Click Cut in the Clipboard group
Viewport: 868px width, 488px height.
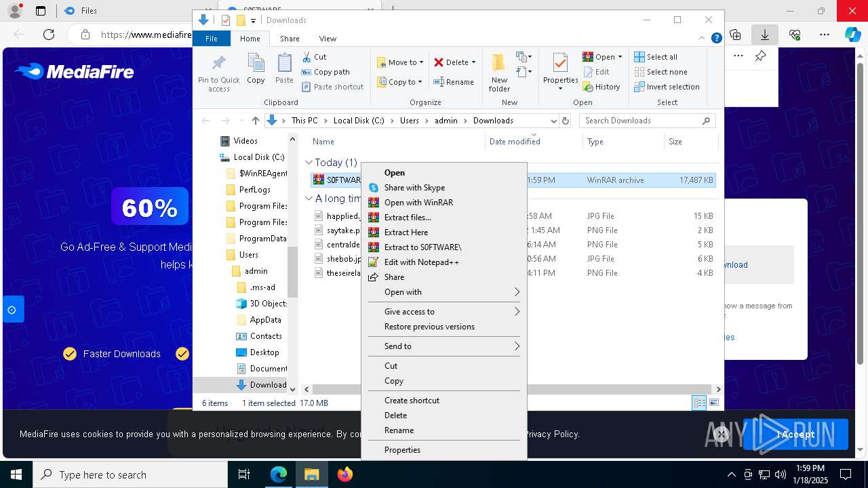[x=314, y=57]
